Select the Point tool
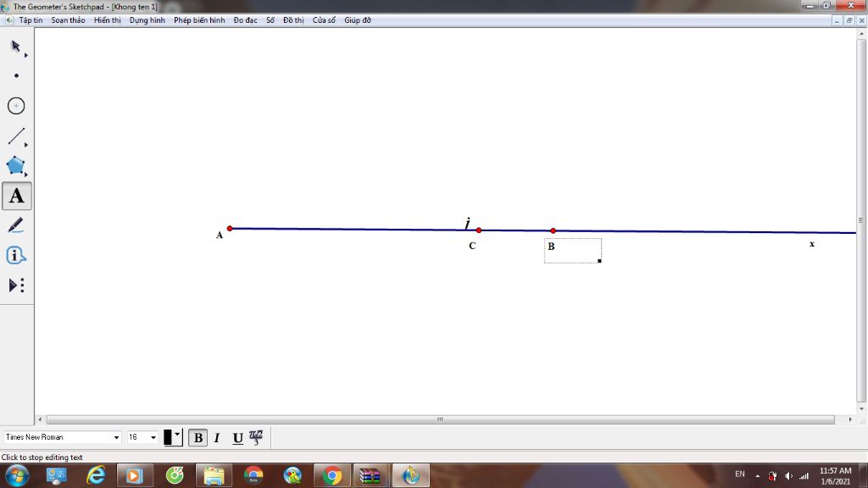 [16, 75]
